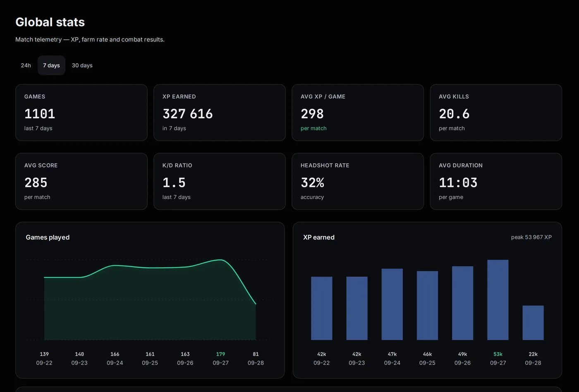Viewport: 579px width, 392px height.
Task: Click the Match telemetry subtitle text
Action: click(x=90, y=39)
